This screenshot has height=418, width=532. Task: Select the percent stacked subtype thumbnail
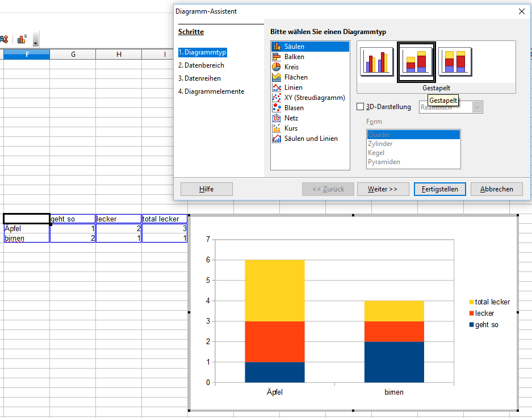(x=455, y=62)
